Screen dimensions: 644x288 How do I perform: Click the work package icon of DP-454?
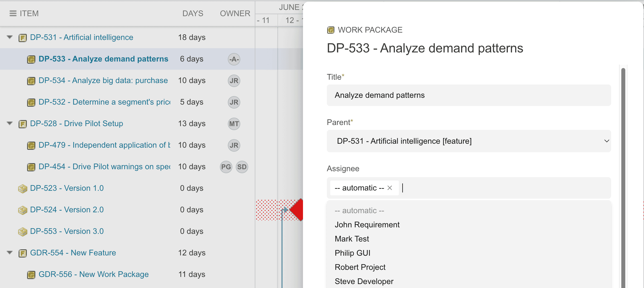pos(31,167)
